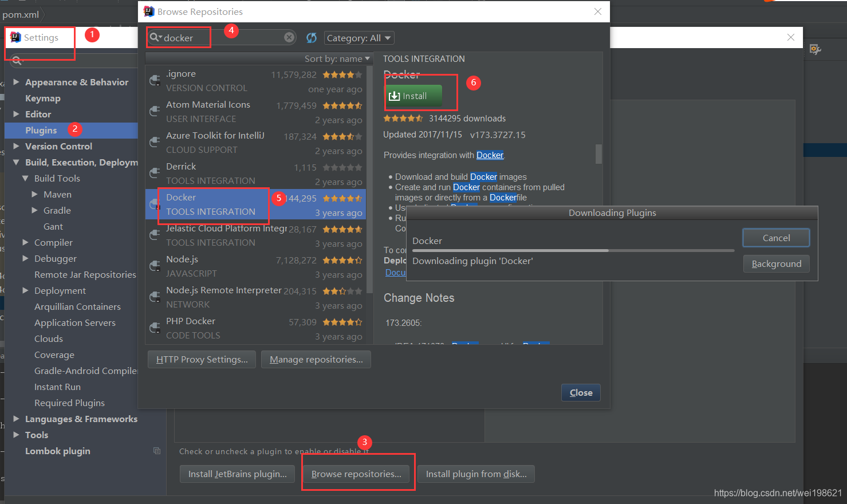Screen dimensions: 847x504
Task: Select Clouds settings item
Action: [x=49, y=338]
